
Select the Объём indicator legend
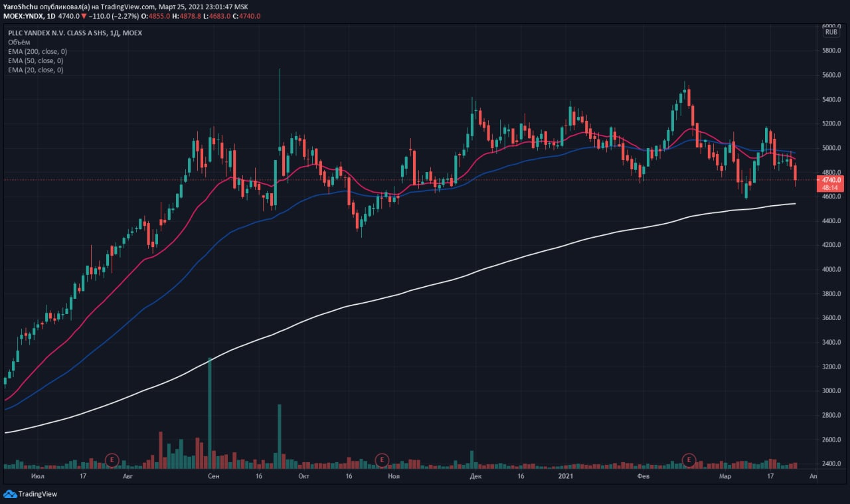click(x=19, y=42)
